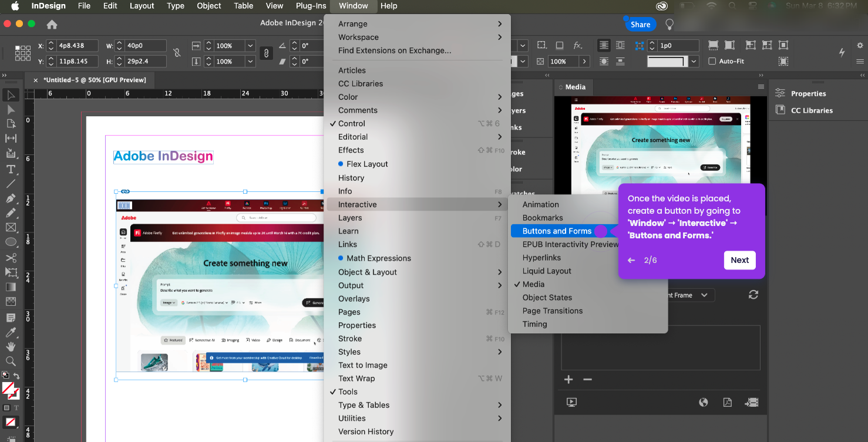868x442 pixels.
Task: Select the Rectangle Frame tool
Action: pos(11,228)
